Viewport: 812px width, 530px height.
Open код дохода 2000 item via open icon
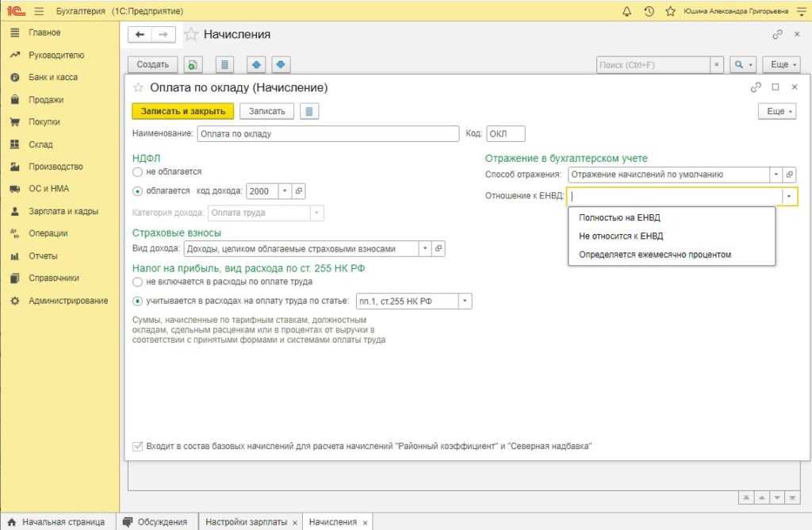[x=299, y=191]
